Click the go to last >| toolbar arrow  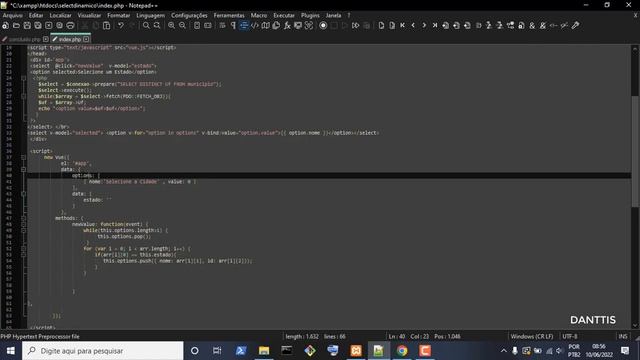click(435, 25)
